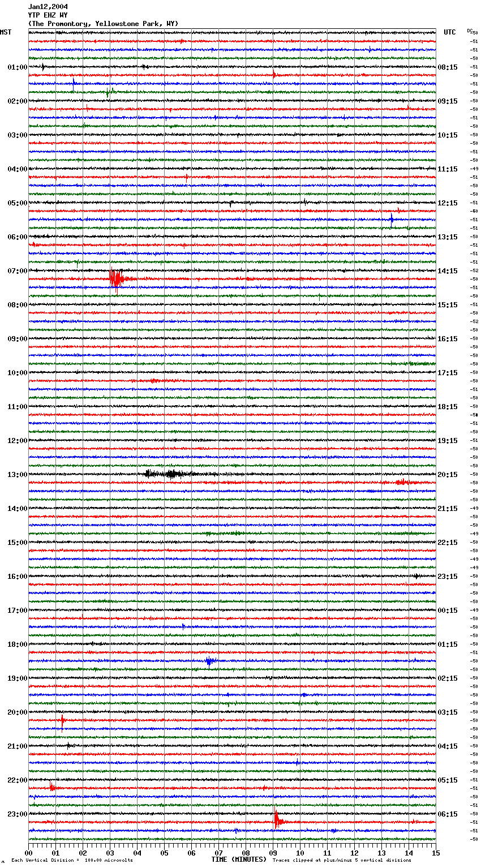Image resolution: width=481 pixels, height=868 pixels.
Task: Click green spike near minute 3 after 01:00
Action: point(110,92)
